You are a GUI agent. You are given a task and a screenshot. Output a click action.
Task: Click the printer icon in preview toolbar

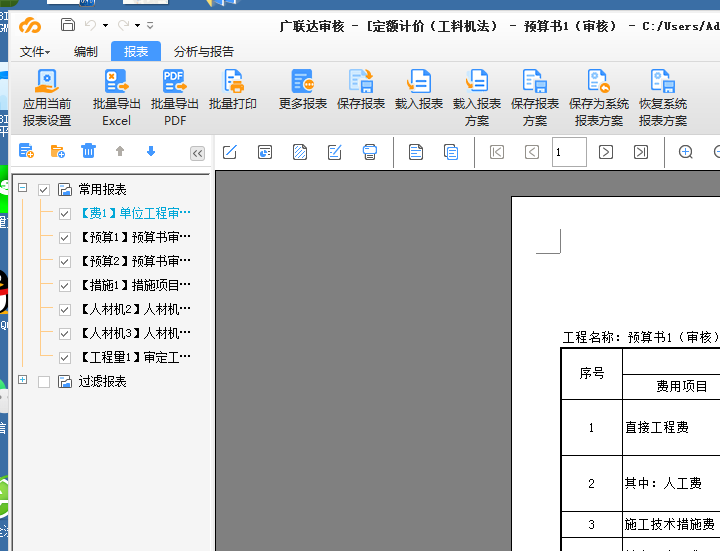(x=370, y=152)
